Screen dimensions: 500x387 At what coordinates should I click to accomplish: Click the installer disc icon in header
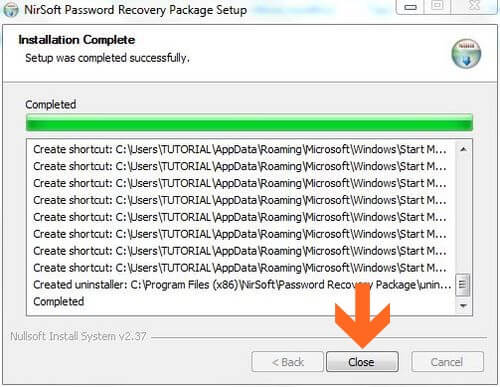coord(466,54)
